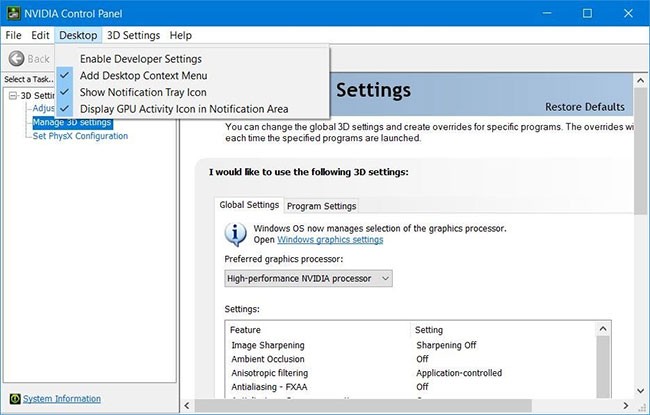Click the NVIDIA Control Panel title bar icon

click(13, 13)
